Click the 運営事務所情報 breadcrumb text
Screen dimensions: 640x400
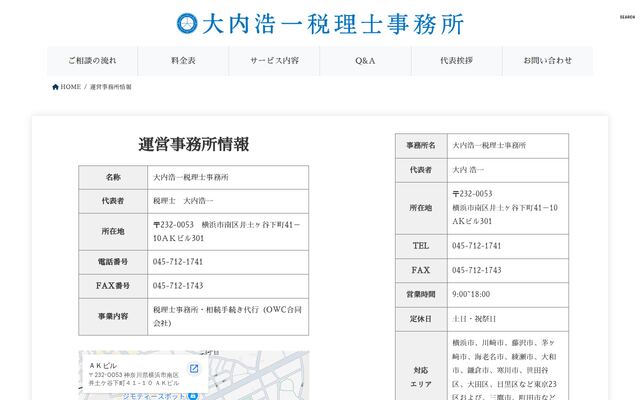pyautogui.click(x=111, y=87)
